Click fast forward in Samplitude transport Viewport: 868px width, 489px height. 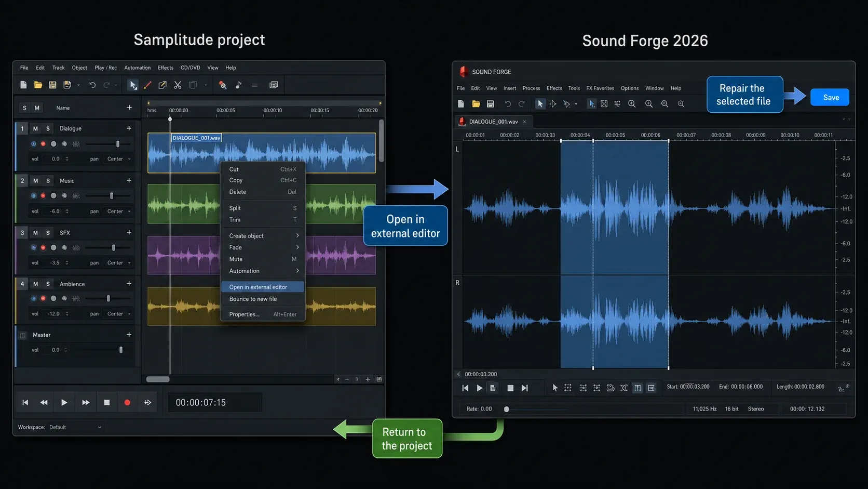click(86, 402)
